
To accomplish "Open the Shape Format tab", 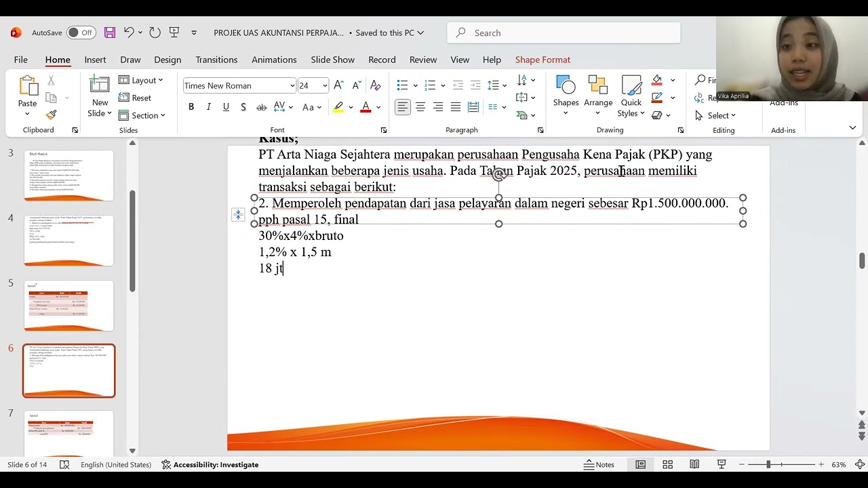I will pyautogui.click(x=542, y=60).
